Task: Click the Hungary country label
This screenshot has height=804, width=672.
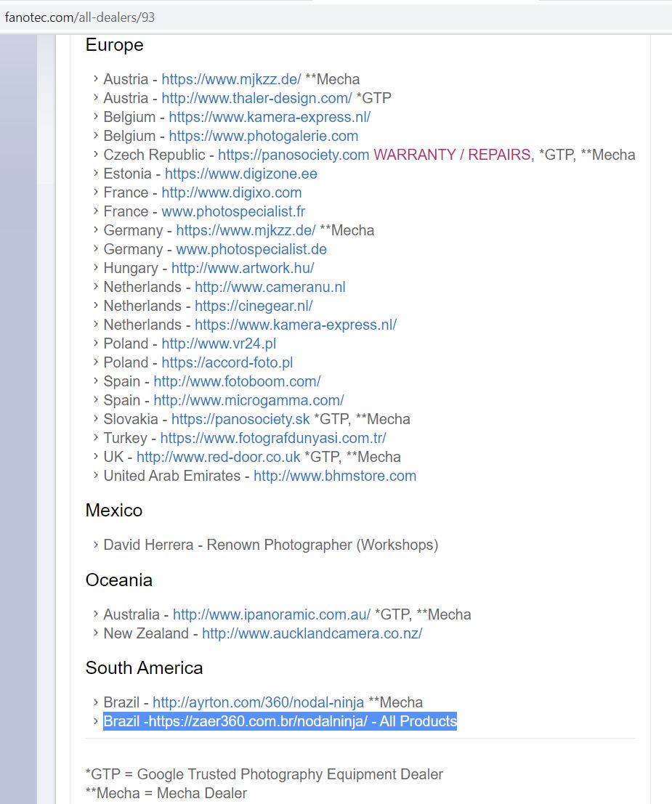Action: 131,268
